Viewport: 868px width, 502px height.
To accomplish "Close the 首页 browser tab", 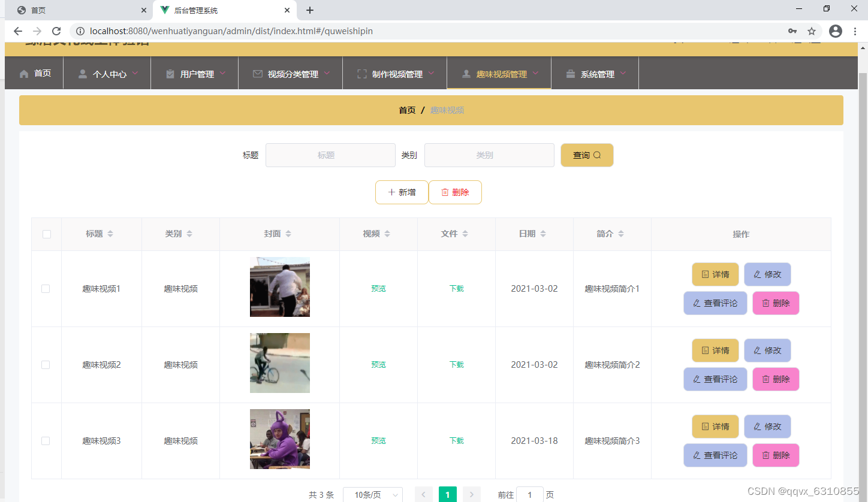I will coord(144,10).
